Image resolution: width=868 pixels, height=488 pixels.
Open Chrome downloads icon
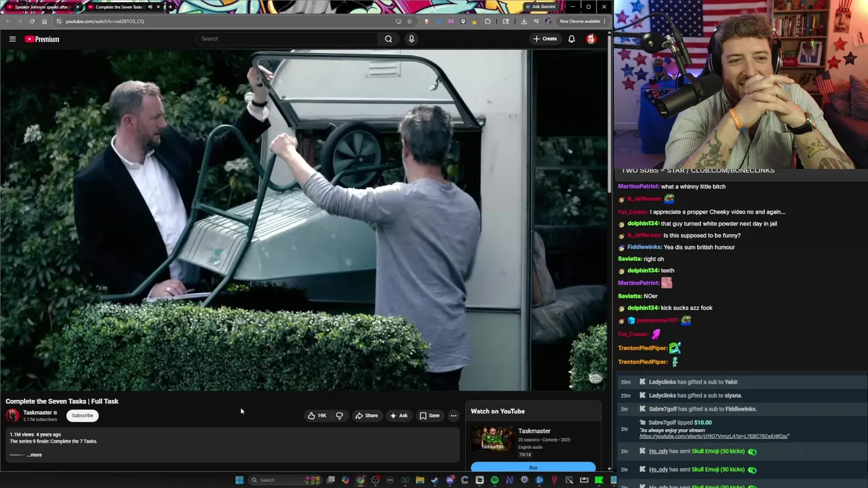coord(524,21)
